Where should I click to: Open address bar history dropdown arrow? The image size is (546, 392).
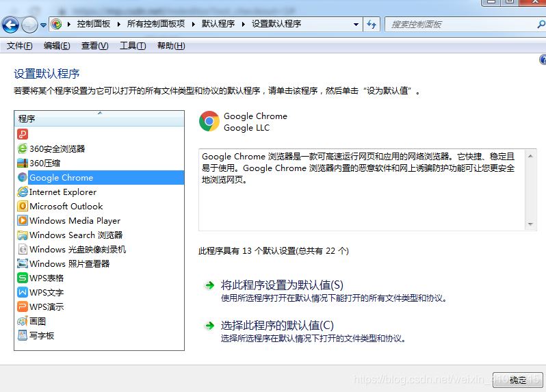pyautogui.click(x=356, y=25)
